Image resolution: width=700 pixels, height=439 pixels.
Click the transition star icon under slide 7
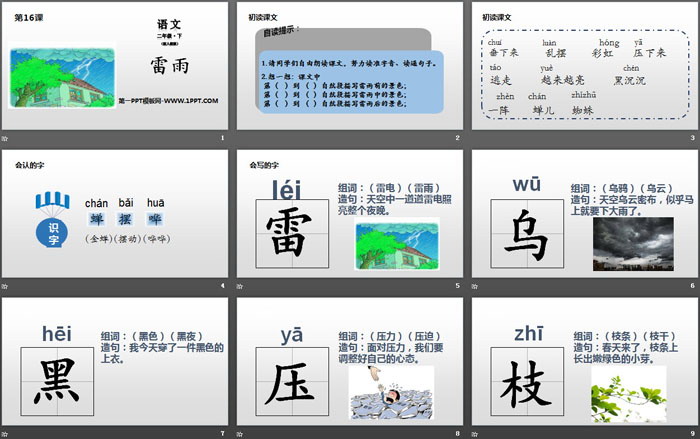pos(4,434)
